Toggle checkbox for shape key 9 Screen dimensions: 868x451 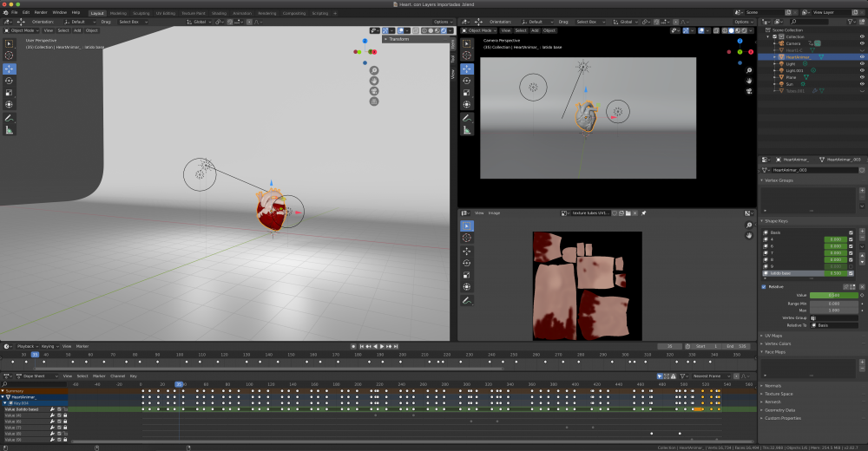point(851,266)
